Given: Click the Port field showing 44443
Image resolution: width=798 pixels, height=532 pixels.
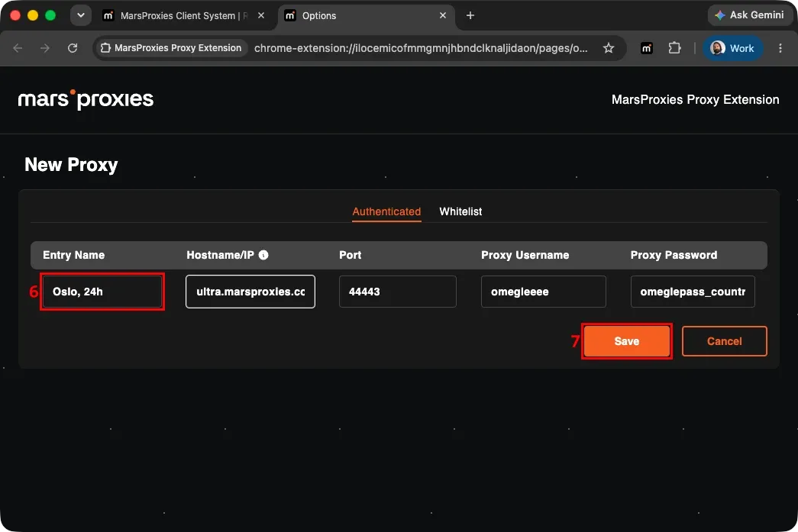Looking at the screenshot, I should click(398, 292).
